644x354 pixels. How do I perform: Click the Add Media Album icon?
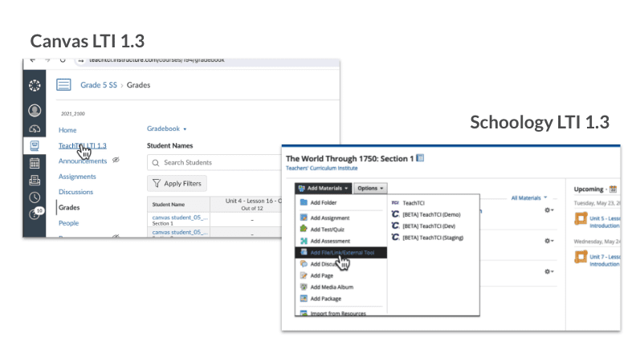tap(304, 287)
